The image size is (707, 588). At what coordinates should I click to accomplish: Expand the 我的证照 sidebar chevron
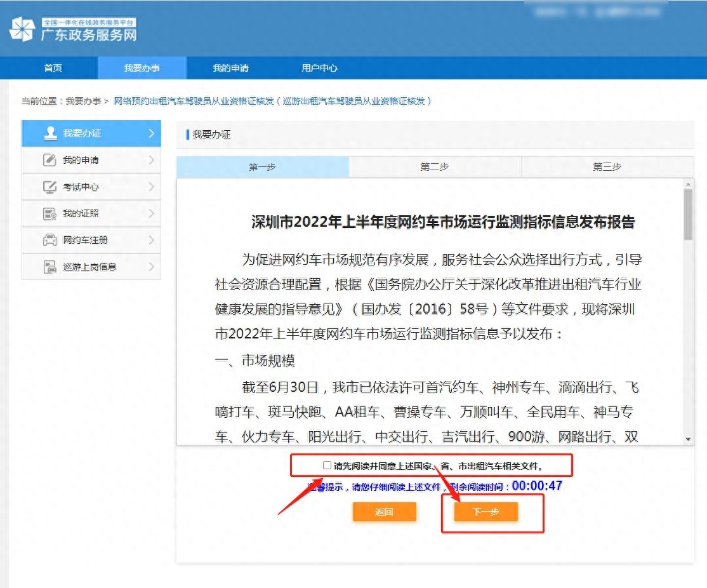152,213
